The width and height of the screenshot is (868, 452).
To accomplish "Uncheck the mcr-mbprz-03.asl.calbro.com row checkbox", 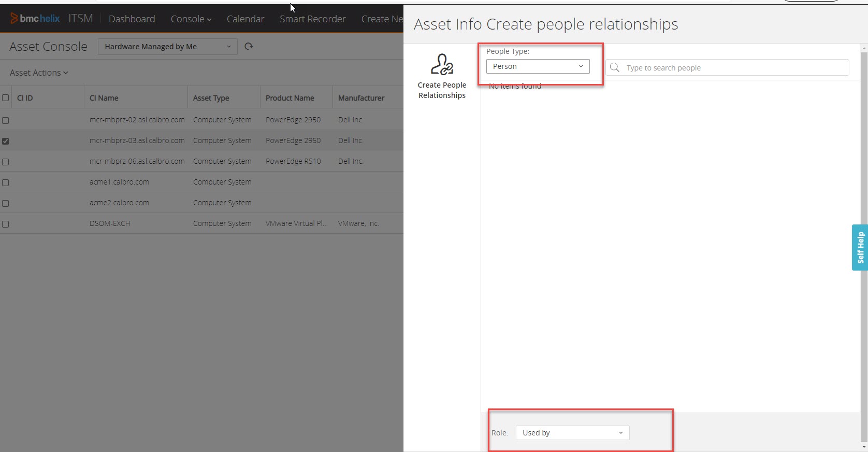I will [6, 141].
